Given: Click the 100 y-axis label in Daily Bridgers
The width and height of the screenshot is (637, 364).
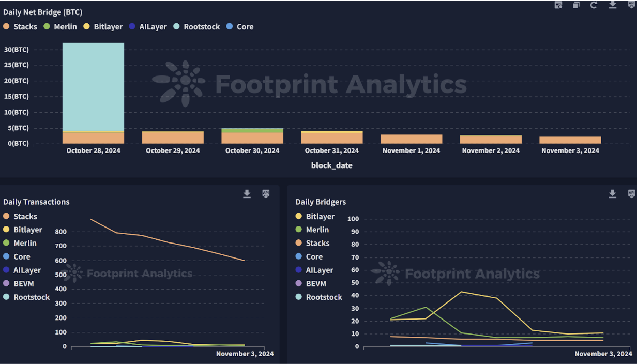Looking at the screenshot, I should click(353, 219).
